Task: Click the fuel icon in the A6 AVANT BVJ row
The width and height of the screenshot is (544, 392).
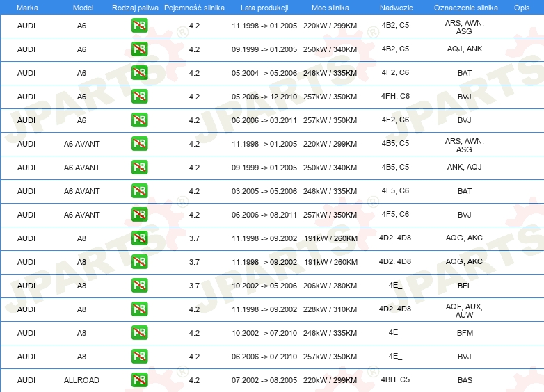Action: tap(139, 215)
